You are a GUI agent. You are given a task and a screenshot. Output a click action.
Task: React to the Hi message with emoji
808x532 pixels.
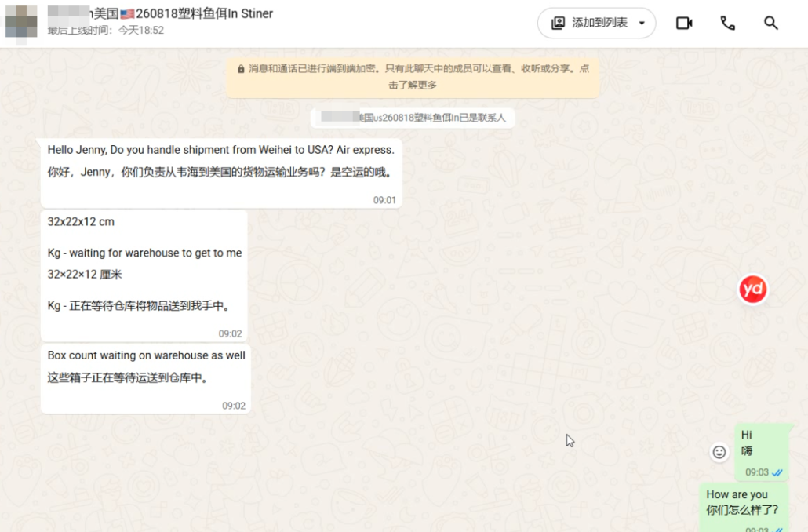pyautogui.click(x=719, y=452)
